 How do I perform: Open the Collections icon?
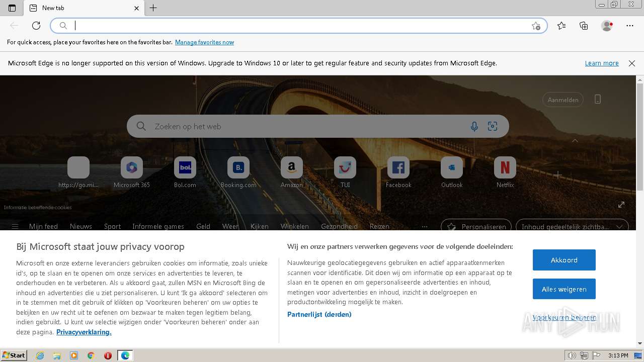584,26
